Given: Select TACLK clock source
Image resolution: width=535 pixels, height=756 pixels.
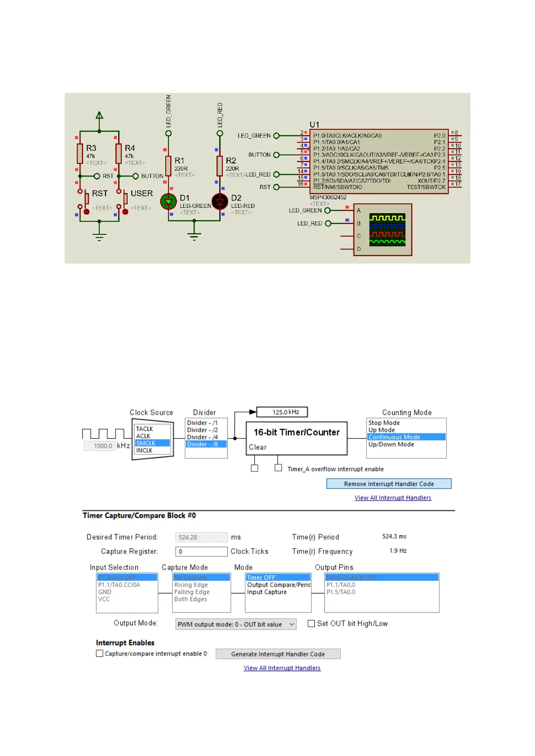Looking at the screenshot, I should coord(153,429).
